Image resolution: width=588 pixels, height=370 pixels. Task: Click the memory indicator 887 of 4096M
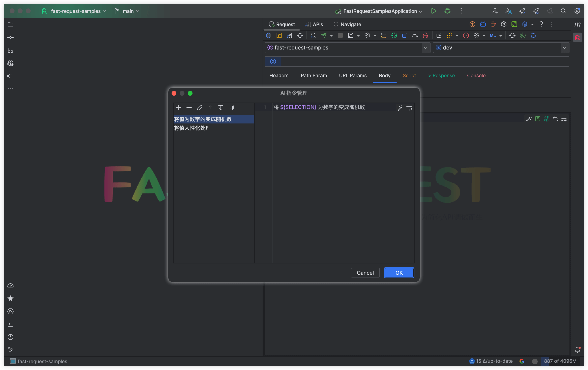(560, 361)
